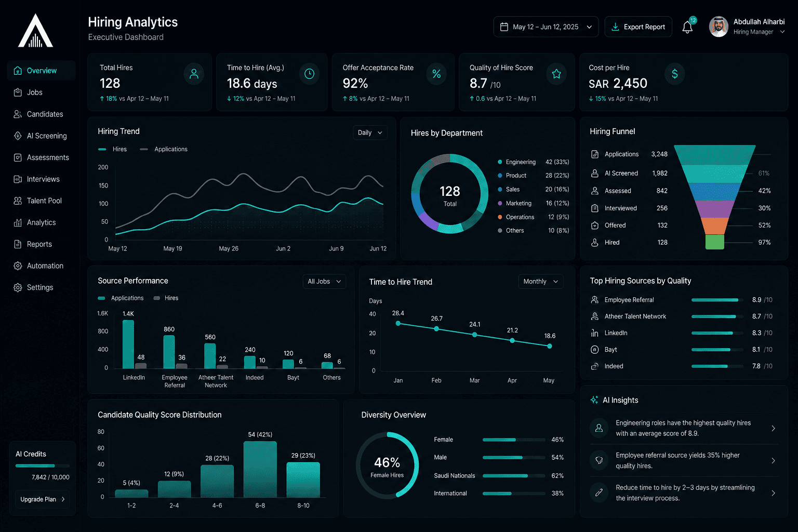
Task: Toggle Hires series in Source Performance legend
Action: click(x=166, y=298)
